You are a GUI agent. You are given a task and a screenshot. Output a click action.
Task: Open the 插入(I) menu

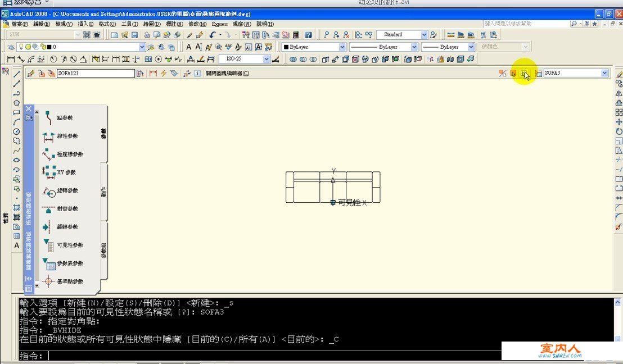click(x=85, y=24)
